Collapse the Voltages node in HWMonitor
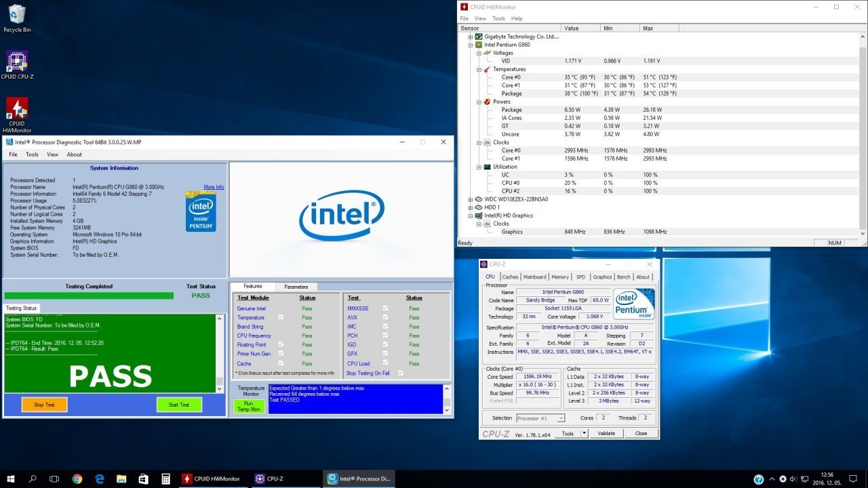 479,53
